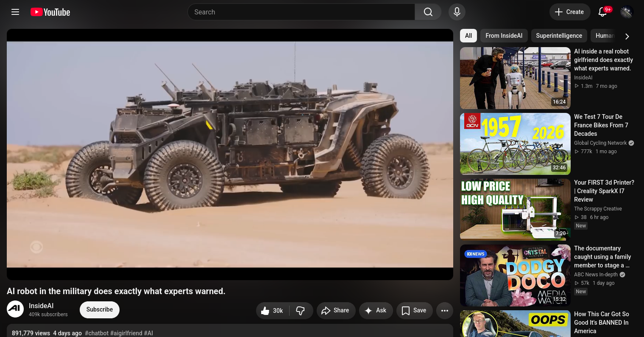Viewport: 644px width, 337px height.
Task: Dislike the video with thumbs down
Action: [x=301, y=311]
